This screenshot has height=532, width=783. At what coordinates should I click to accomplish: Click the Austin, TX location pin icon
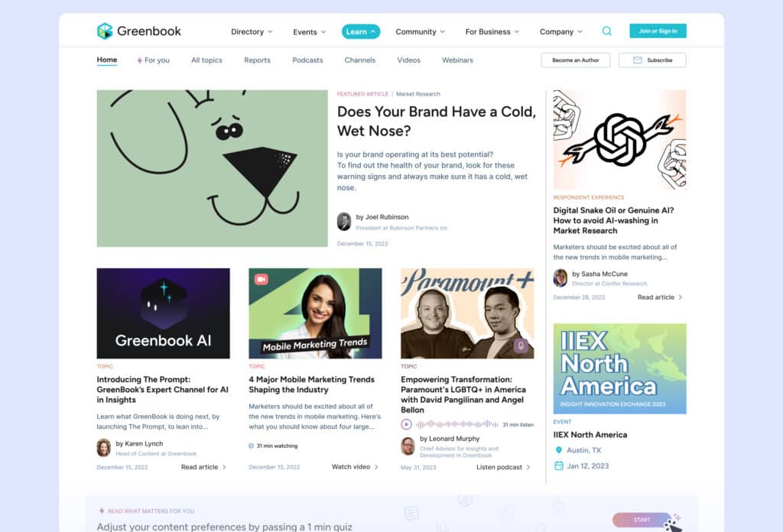pyautogui.click(x=559, y=450)
